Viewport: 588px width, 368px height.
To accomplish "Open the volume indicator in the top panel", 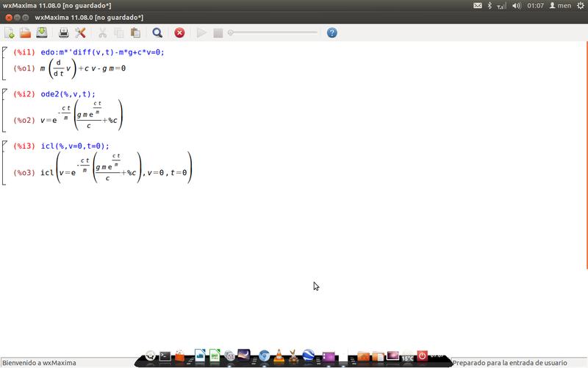I will (516, 6).
